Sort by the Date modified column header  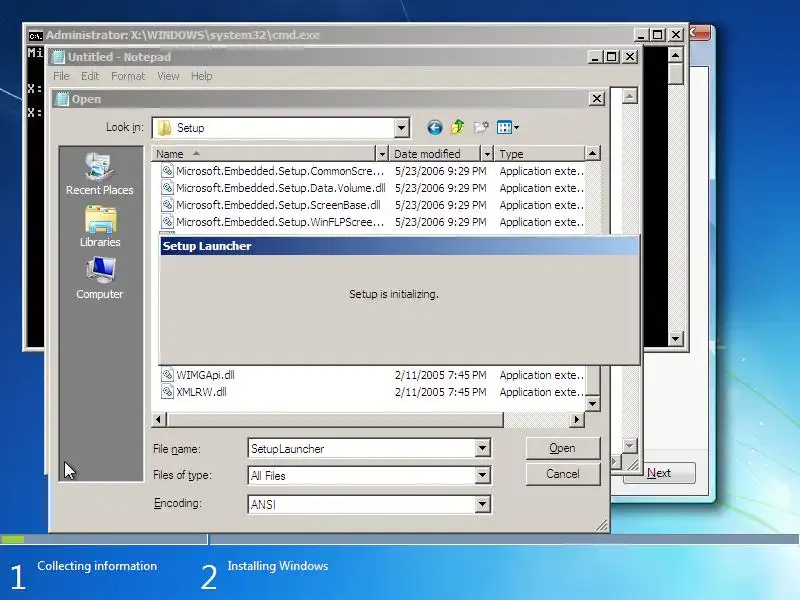tap(435, 154)
